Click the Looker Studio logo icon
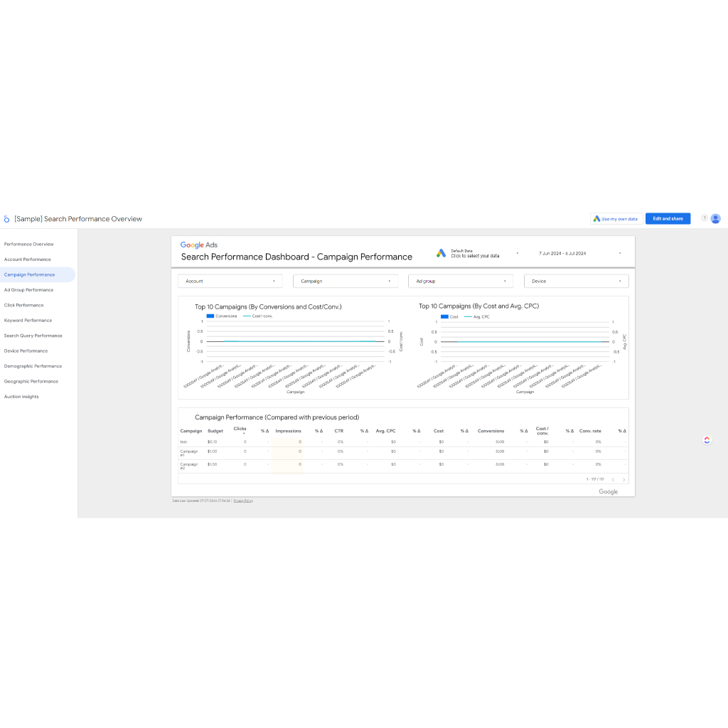728x728 pixels. (x=7, y=219)
